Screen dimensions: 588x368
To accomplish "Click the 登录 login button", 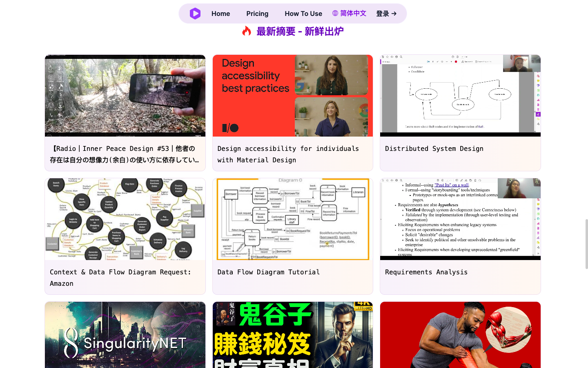I will pyautogui.click(x=386, y=13).
